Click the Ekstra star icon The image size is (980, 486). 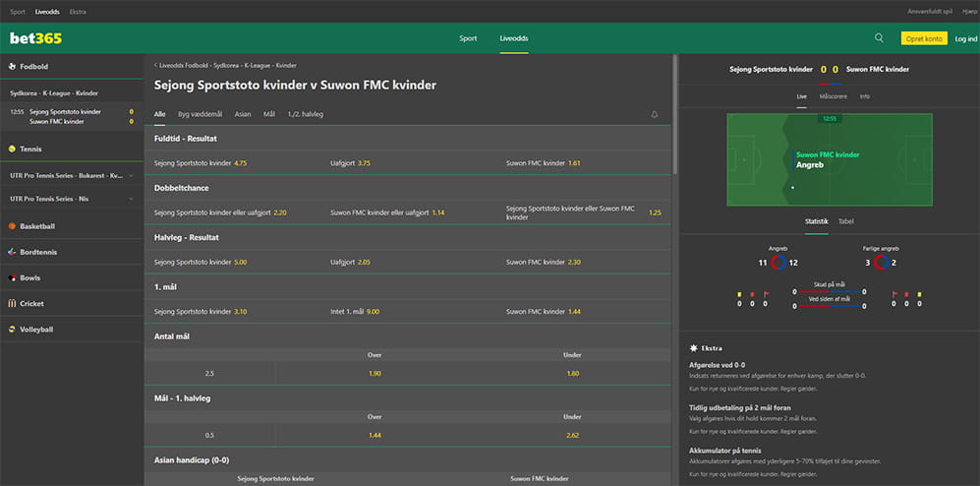pyautogui.click(x=693, y=347)
